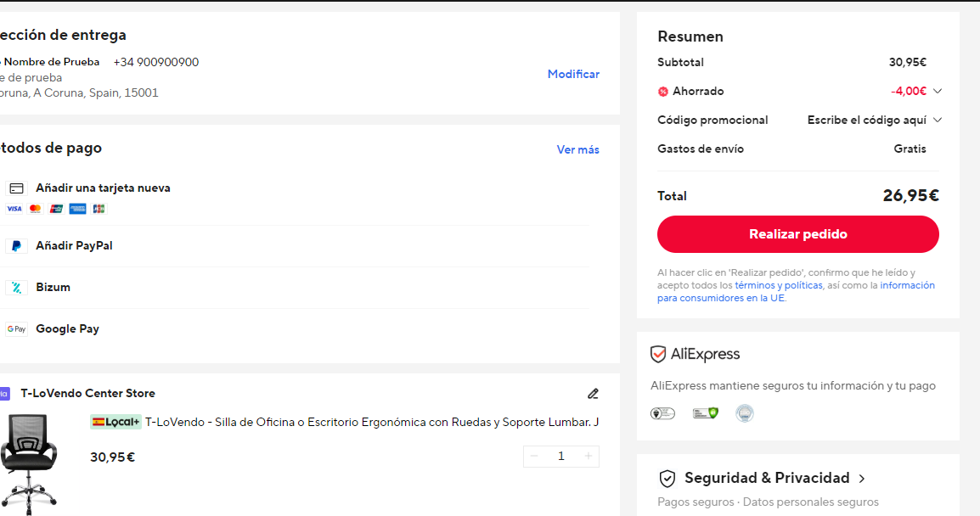Viewport: 980px width, 516px height.
Task: Click the 'Seguridad & Privacidad' heading
Action: [x=767, y=478]
